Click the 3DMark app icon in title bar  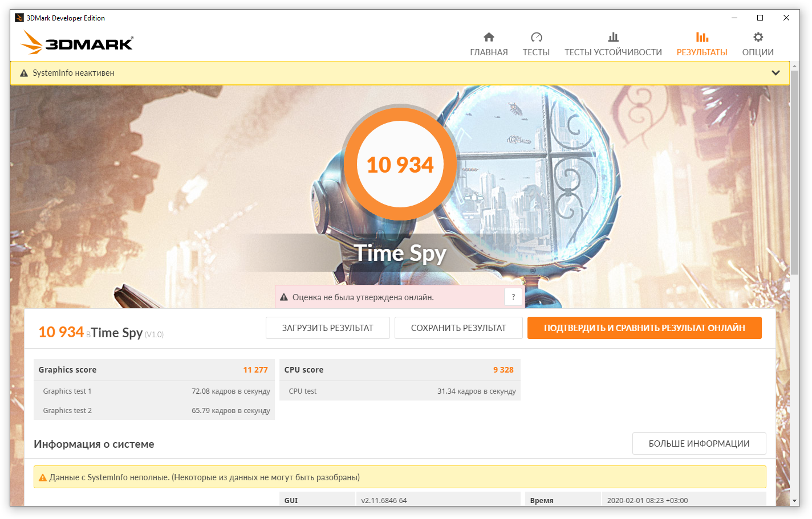tap(19, 18)
